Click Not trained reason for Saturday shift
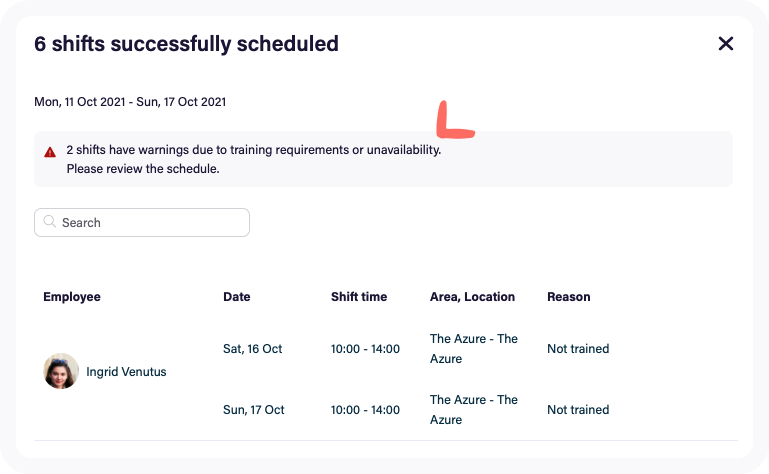 [x=578, y=349]
